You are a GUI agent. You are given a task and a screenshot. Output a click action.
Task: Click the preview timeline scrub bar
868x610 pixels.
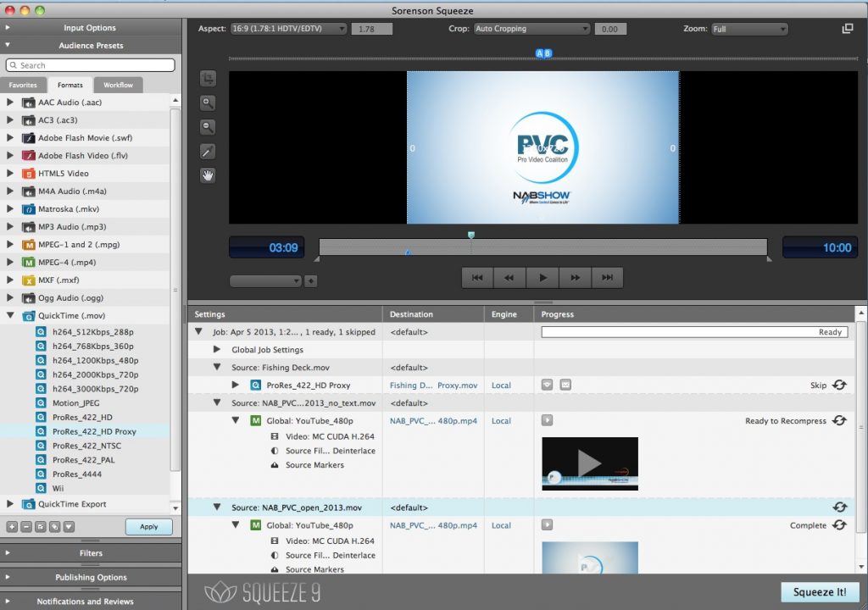(x=543, y=247)
